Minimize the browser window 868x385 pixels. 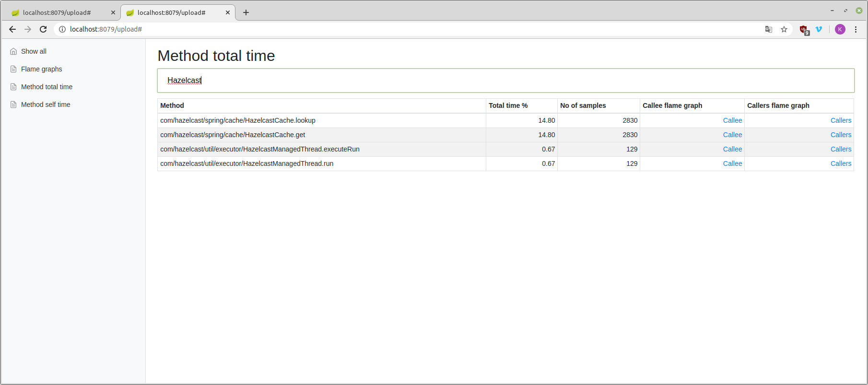(832, 11)
